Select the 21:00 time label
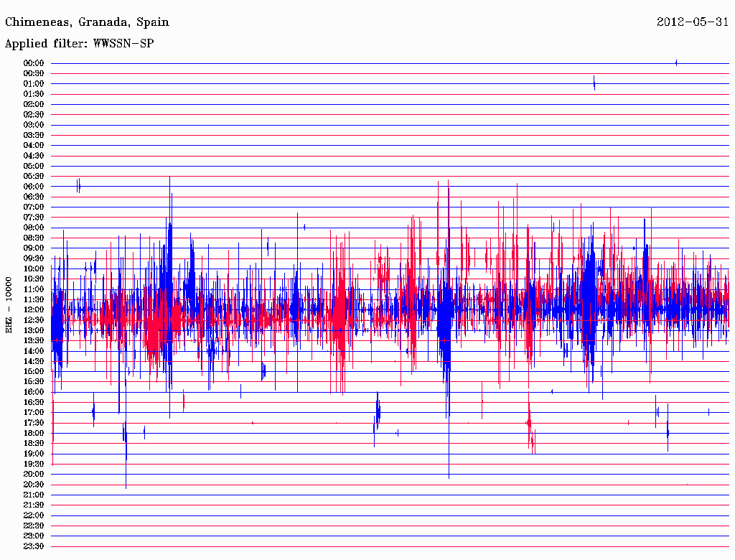This screenshot has height=560, width=735. (x=33, y=495)
